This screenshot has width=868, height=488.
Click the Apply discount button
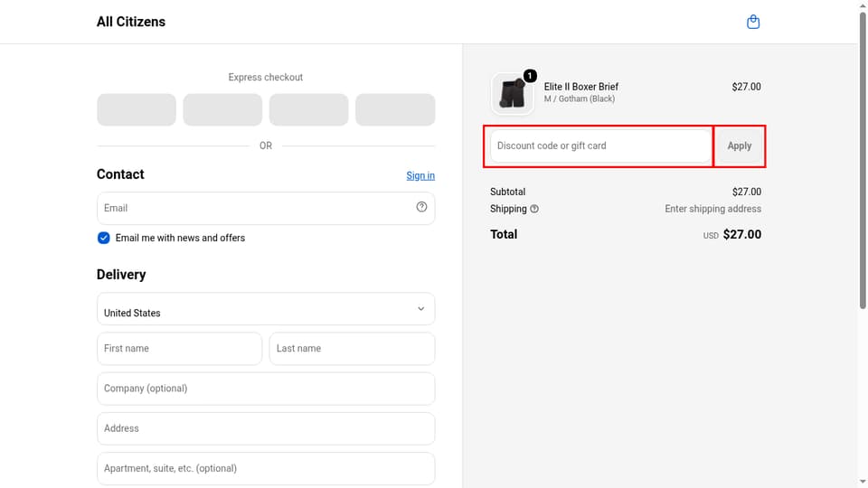coord(739,146)
